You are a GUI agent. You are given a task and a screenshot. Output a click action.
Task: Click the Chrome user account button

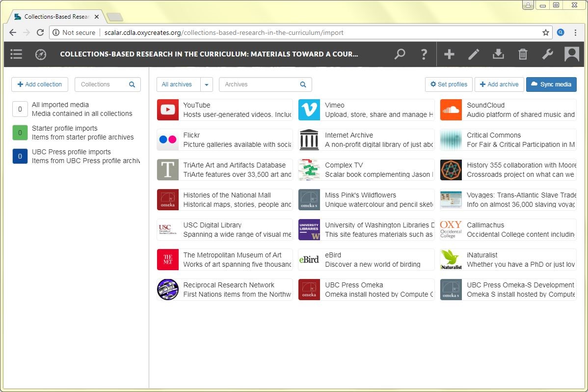click(528, 5)
